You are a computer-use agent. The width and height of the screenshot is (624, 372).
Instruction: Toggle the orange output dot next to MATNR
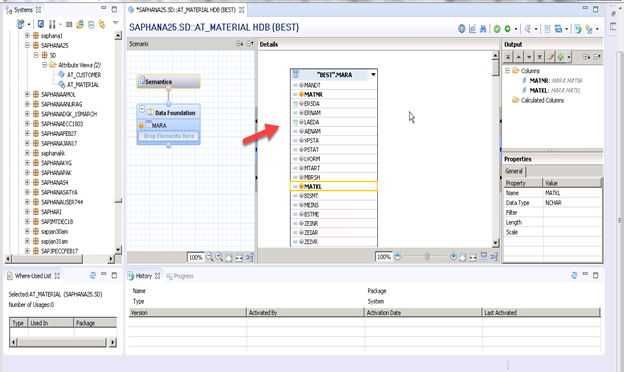point(301,94)
